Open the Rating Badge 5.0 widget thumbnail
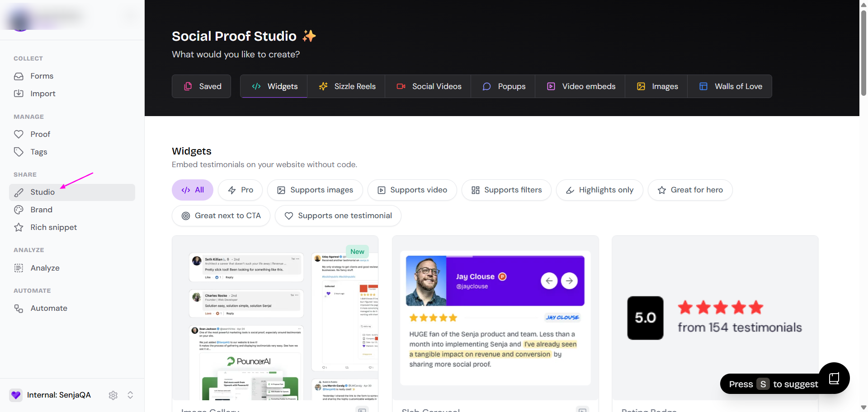Viewport: 868px width, 412px height. tap(715, 318)
